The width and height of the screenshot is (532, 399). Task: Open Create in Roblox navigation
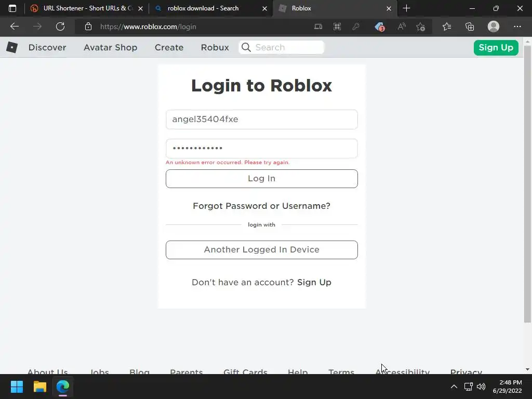pyautogui.click(x=169, y=47)
